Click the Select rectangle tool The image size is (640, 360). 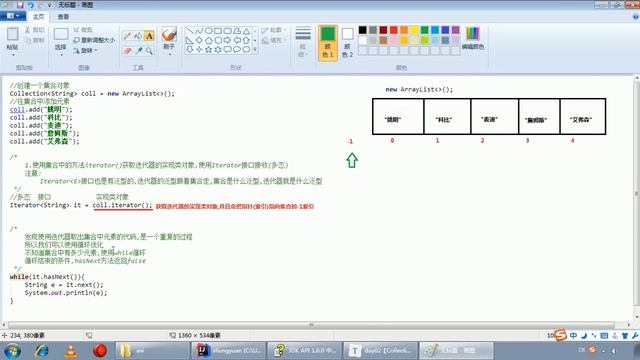61,34
